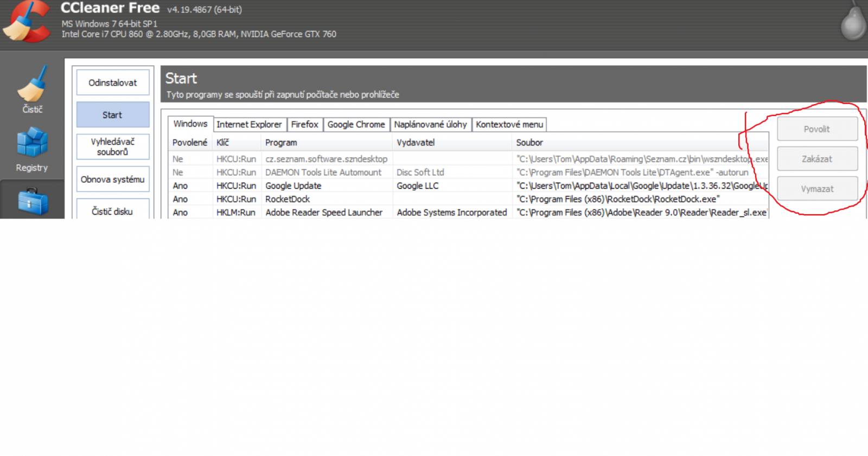The image size is (868, 456).
Task: Sort by the Vydavatel column header
Action: pyautogui.click(x=452, y=143)
